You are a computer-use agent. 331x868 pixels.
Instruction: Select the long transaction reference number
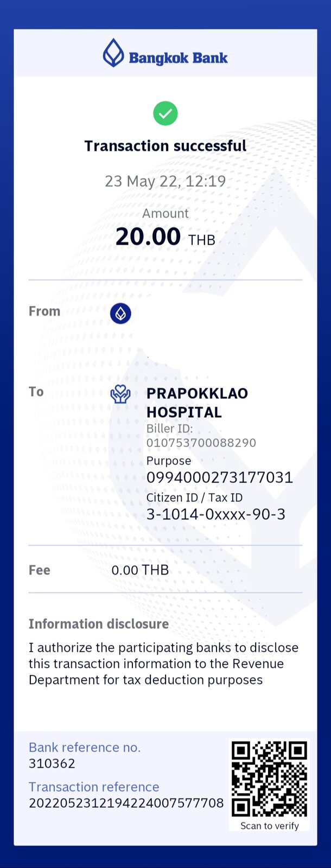pyautogui.click(x=126, y=803)
